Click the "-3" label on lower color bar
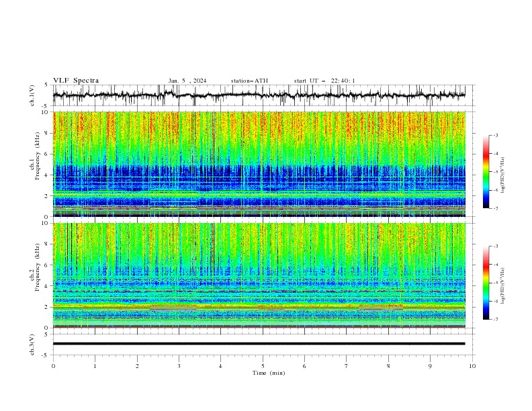The width and height of the screenshot is (532, 411). pyautogui.click(x=495, y=246)
